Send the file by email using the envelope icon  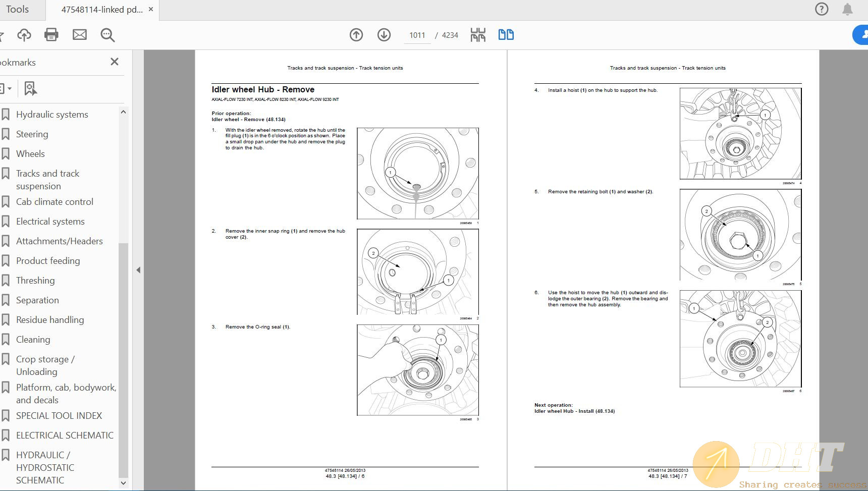pos(80,35)
